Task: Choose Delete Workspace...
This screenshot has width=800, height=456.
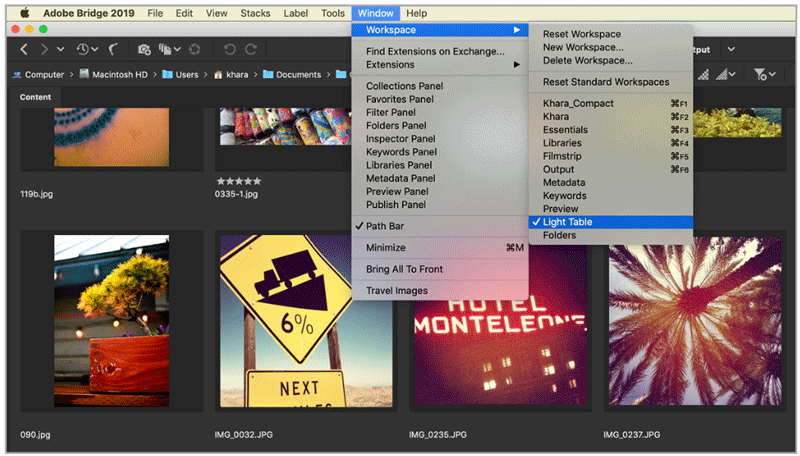Action: (611, 61)
